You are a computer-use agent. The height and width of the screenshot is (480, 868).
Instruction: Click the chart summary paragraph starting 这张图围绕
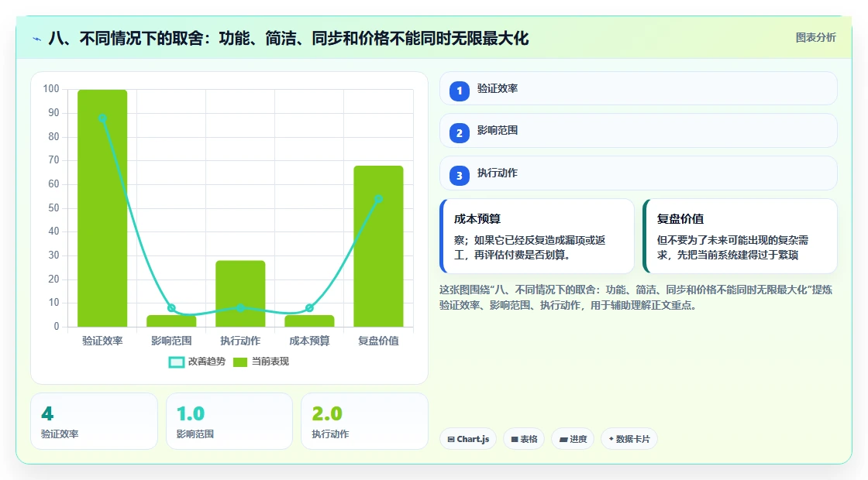pyautogui.click(x=635, y=297)
